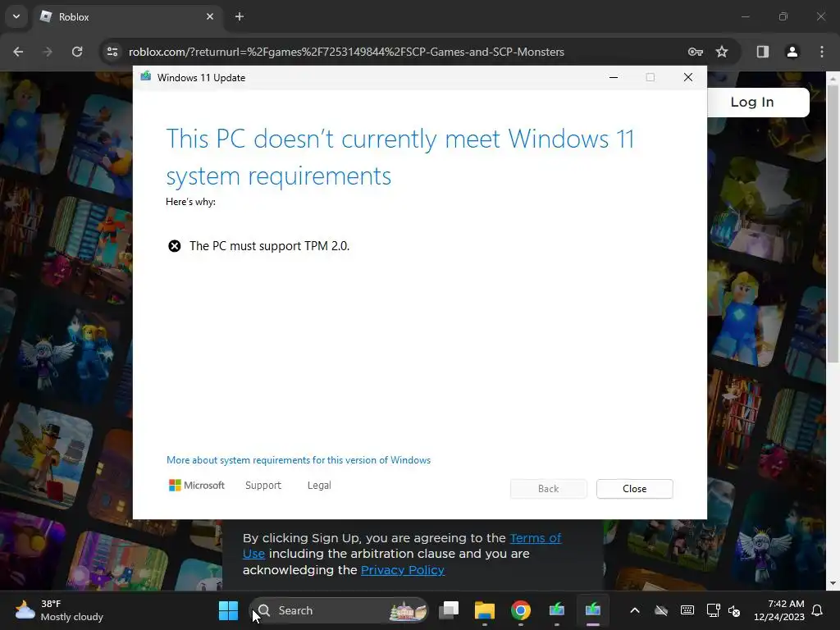Open More about system requirements link
840x630 pixels.
pos(299,460)
